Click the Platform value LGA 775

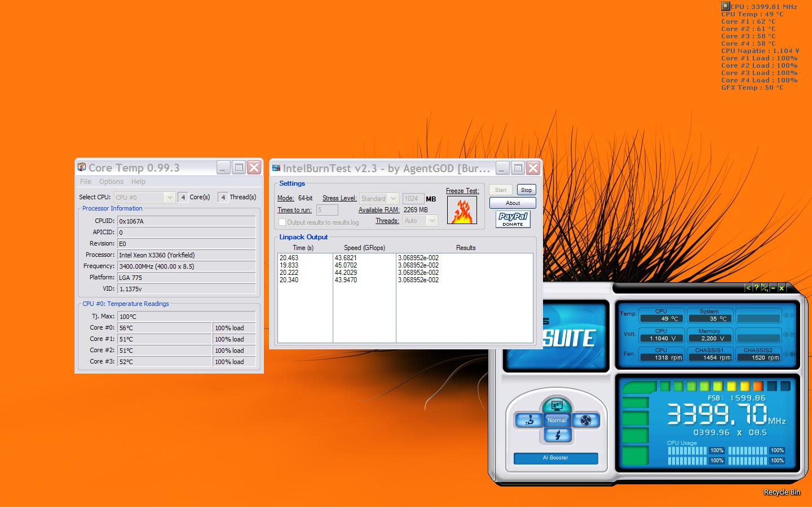pyautogui.click(x=186, y=278)
